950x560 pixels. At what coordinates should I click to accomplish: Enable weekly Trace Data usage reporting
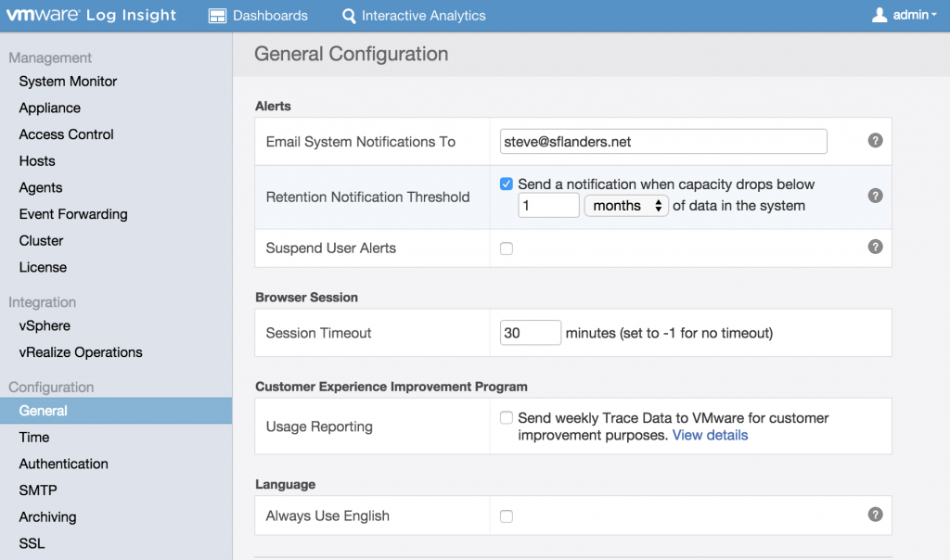click(x=506, y=417)
